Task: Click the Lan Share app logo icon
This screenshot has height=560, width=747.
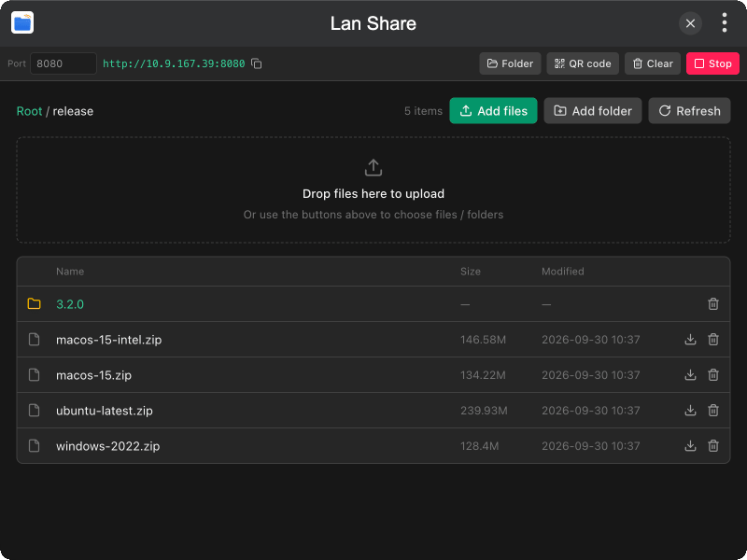Action: (22, 22)
